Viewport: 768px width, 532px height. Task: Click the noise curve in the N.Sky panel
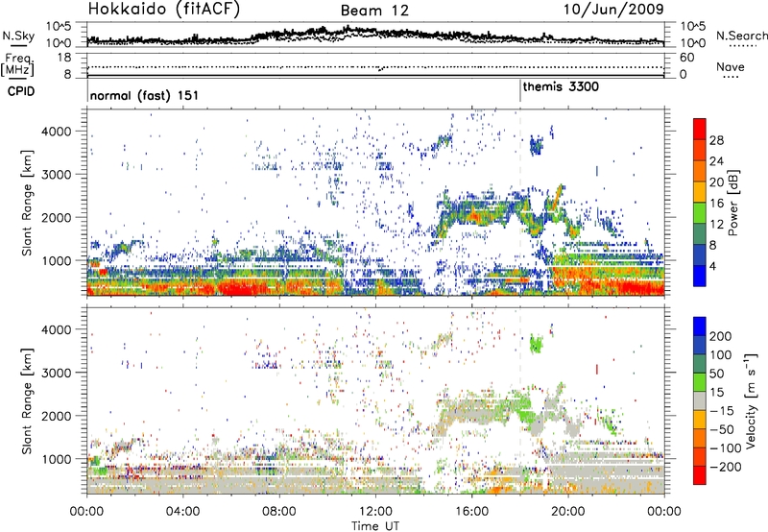(x=375, y=36)
